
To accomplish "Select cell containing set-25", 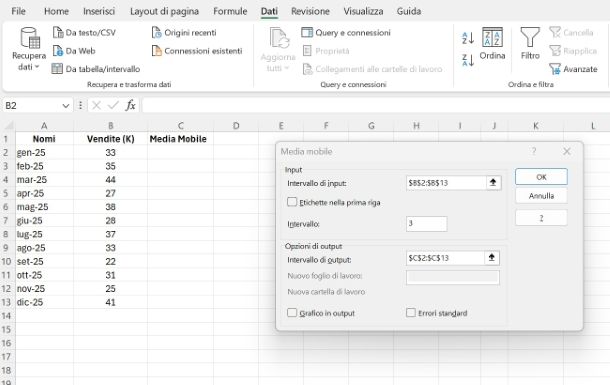I will click(44, 261).
